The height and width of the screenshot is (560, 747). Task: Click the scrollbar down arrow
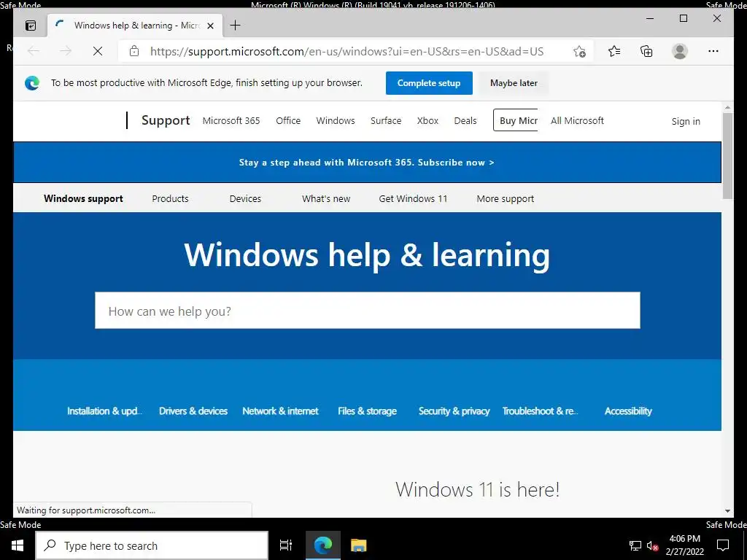pos(727,511)
